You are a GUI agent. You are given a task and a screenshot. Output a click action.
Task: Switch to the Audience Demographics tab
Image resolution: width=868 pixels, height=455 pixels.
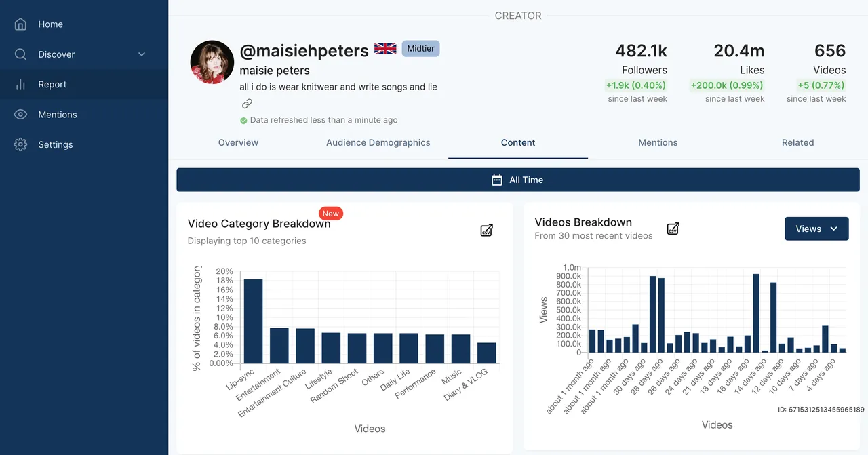point(378,142)
